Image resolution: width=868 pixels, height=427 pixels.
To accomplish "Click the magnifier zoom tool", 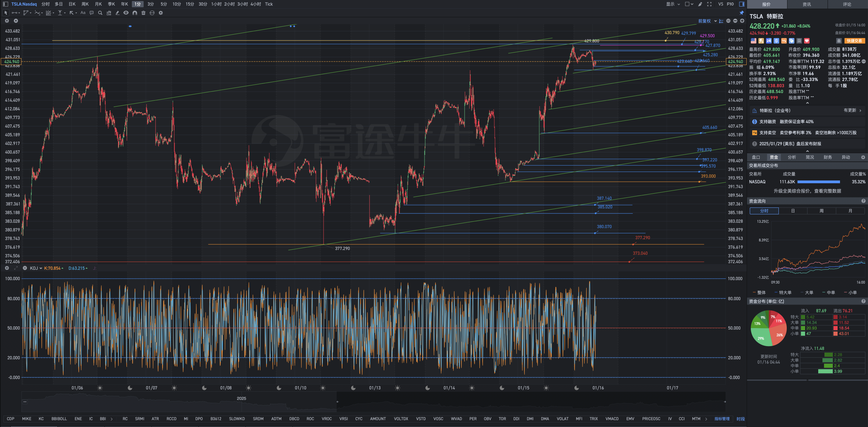I will 100,13.
